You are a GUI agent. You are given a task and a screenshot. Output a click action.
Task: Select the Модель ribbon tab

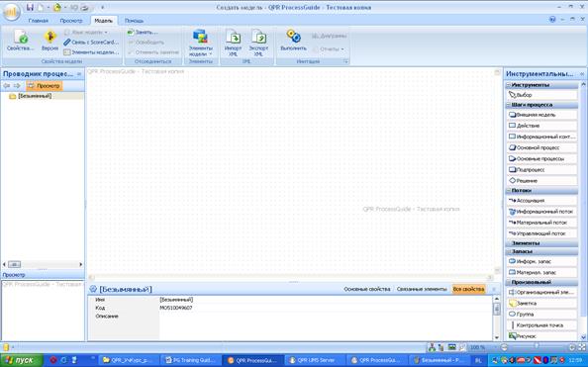coord(103,21)
